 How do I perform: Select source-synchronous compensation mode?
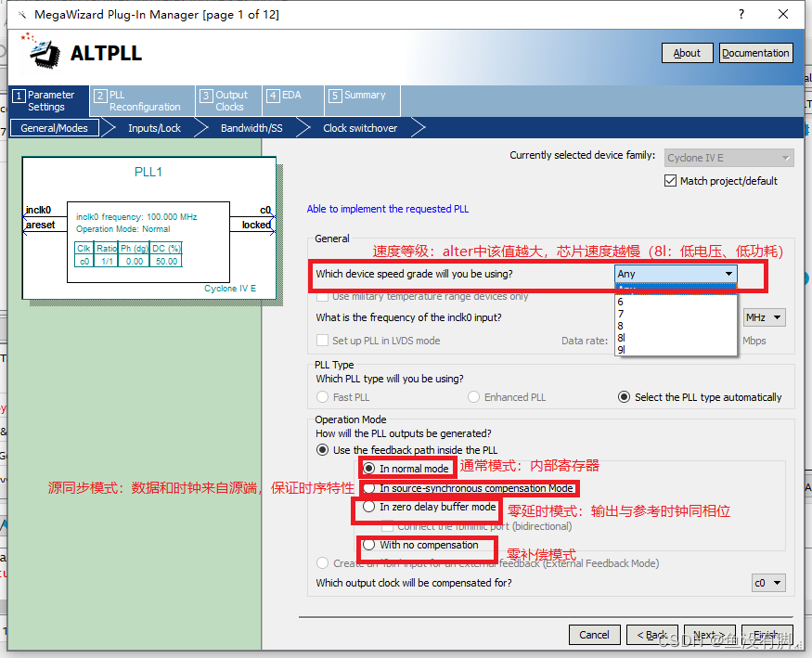pyautogui.click(x=368, y=488)
